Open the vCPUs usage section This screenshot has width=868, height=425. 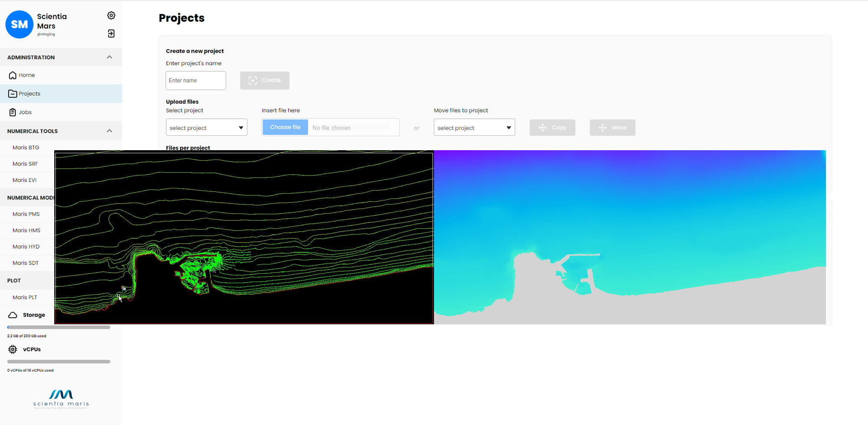tap(32, 349)
